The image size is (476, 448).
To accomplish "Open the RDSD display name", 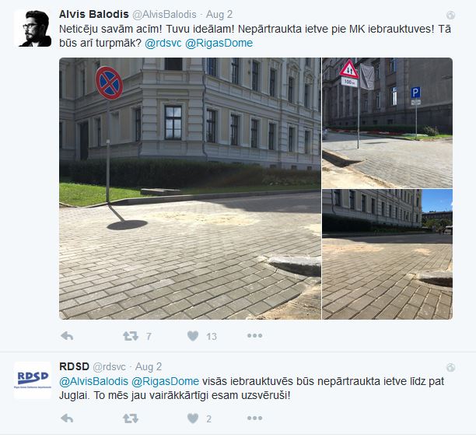I will (x=74, y=366).
